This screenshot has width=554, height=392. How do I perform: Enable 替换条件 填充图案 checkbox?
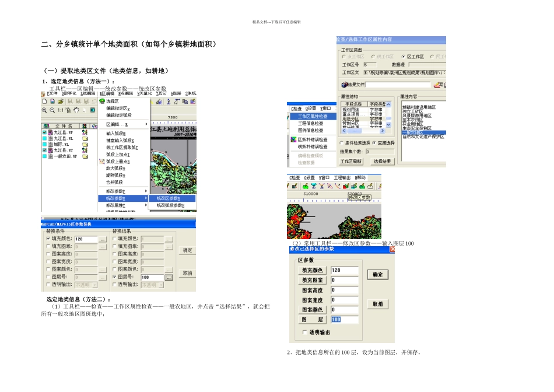[x=48, y=246]
